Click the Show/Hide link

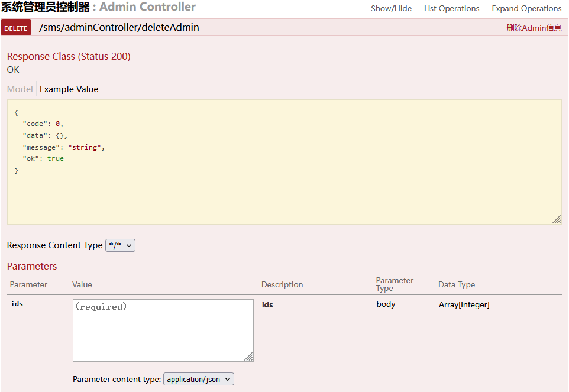click(391, 8)
